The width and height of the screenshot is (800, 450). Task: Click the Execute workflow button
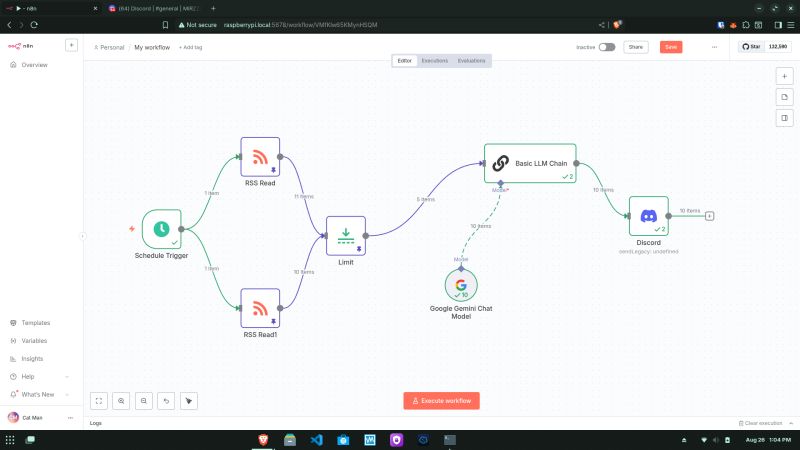coord(441,401)
